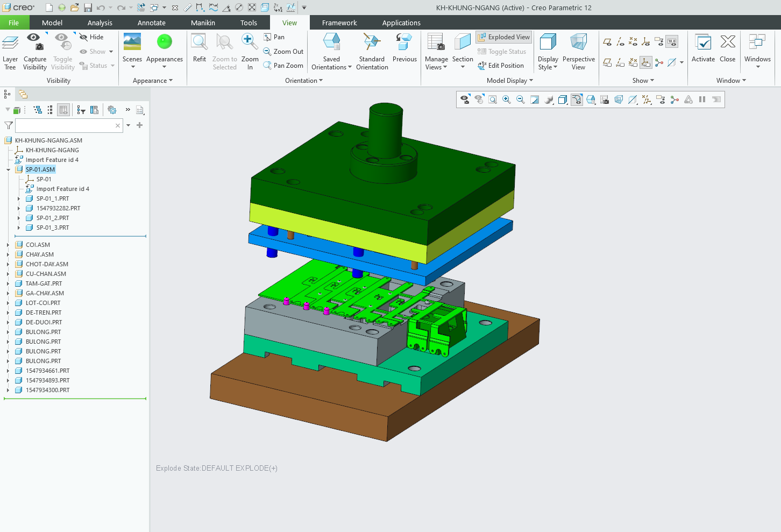Viewport: 781px width, 532px height.
Task: Pause the graphics toolbar simulation display
Action: click(702, 100)
